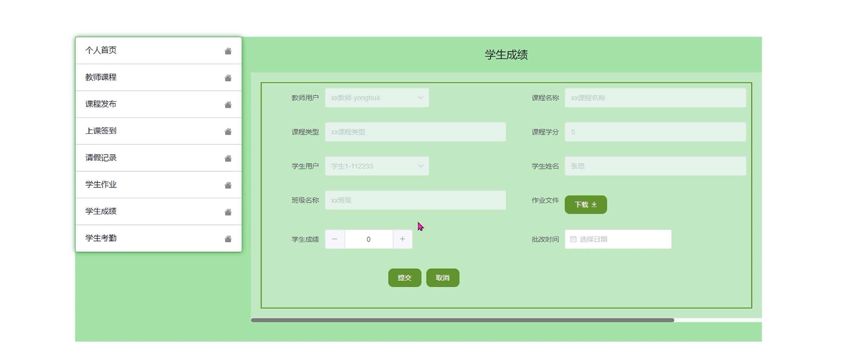Open 教师课程 sidebar menu item
Viewport: 868px width, 364px height.
(x=101, y=77)
